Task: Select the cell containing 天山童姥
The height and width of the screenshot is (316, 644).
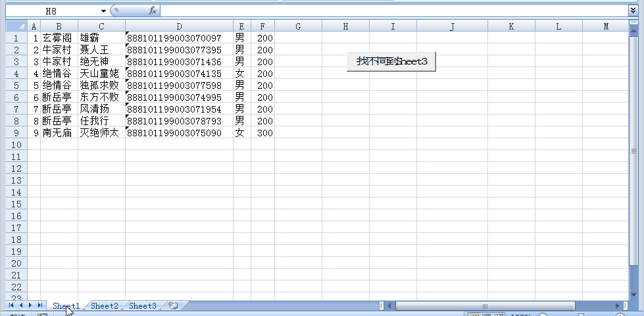Action: (101, 74)
